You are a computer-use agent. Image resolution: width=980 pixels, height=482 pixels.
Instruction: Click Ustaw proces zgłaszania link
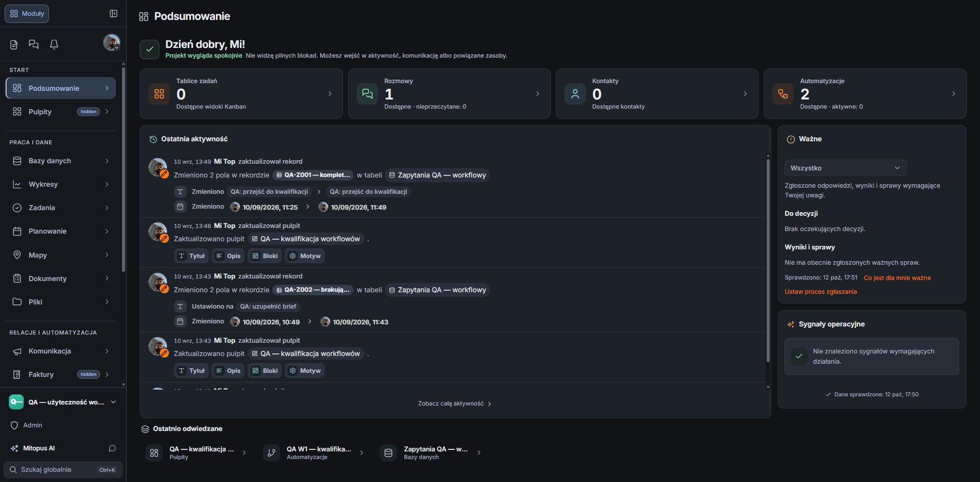point(821,292)
